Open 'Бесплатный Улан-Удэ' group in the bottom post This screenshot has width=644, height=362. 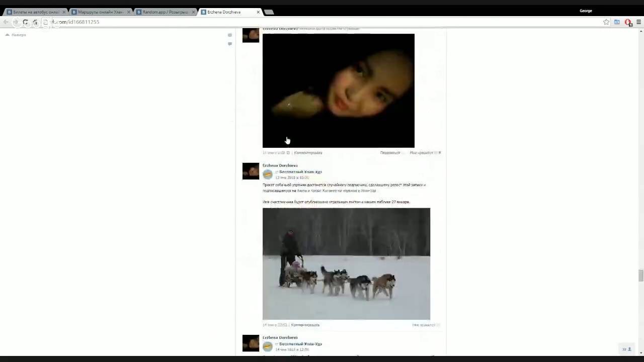pos(300,344)
